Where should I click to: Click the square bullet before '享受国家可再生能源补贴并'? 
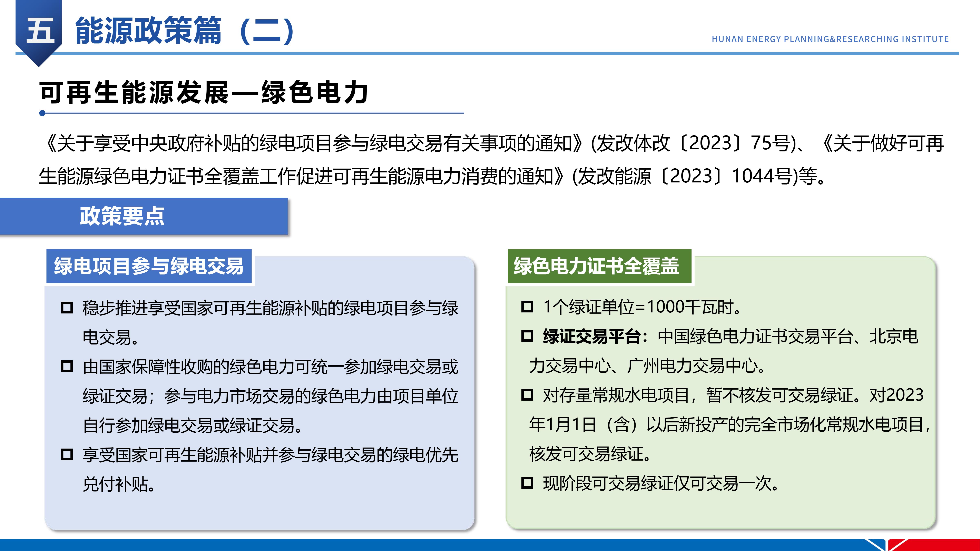(x=67, y=454)
